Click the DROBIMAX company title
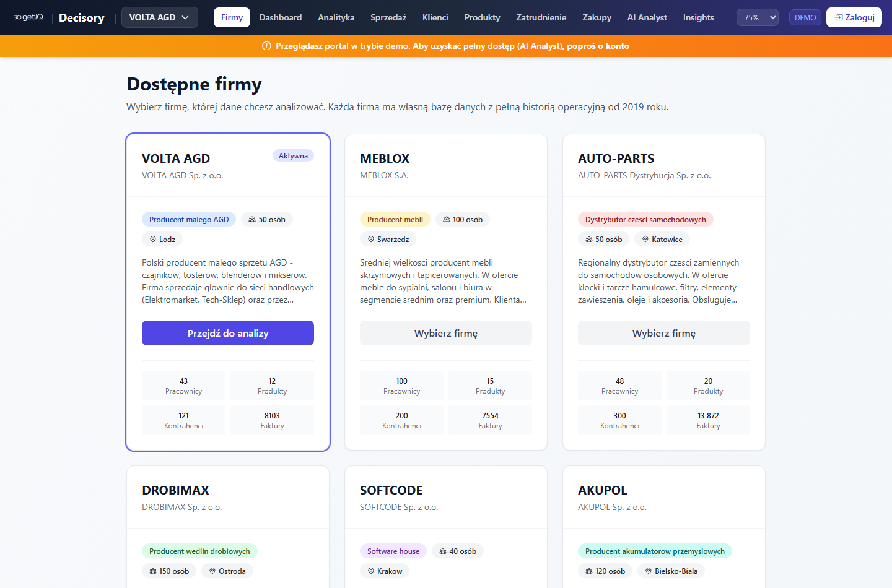The width and height of the screenshot is (892, 588). (176, 490)
